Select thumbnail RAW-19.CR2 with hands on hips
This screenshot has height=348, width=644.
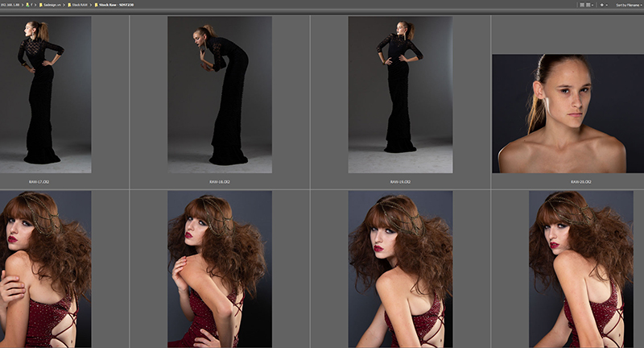coord(400,94)
